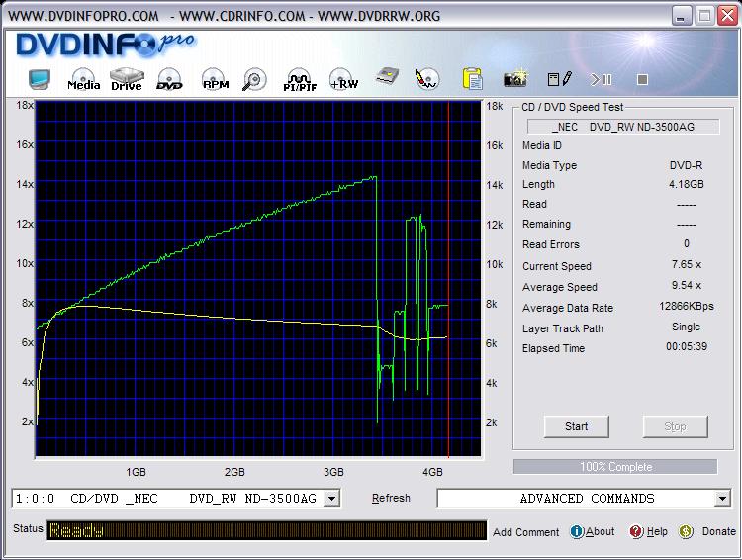The image size is (742, 560).
Task: Click the _NEC DVD_RW ND-3500AG drive field
Action: click(x=623, y=127)
